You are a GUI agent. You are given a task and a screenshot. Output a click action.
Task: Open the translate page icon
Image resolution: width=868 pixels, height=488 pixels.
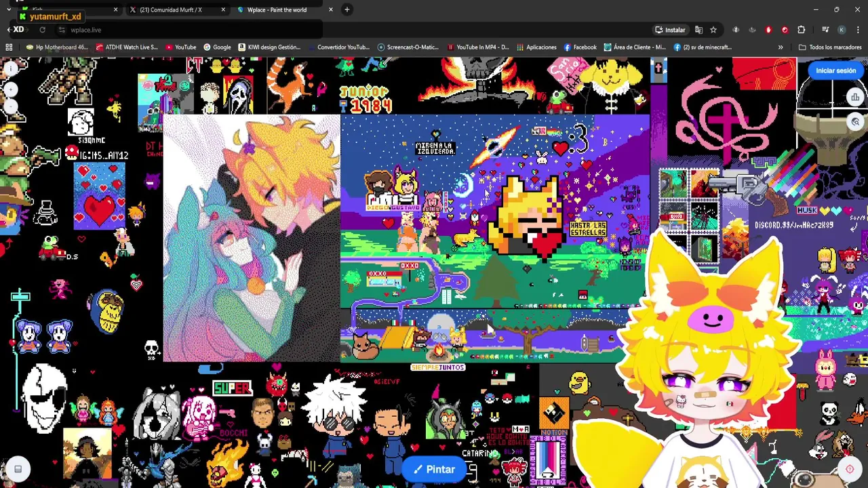699,30
